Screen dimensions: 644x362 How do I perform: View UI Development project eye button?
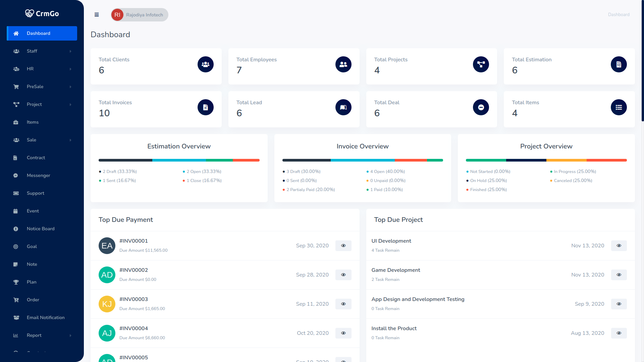point(619,246)
